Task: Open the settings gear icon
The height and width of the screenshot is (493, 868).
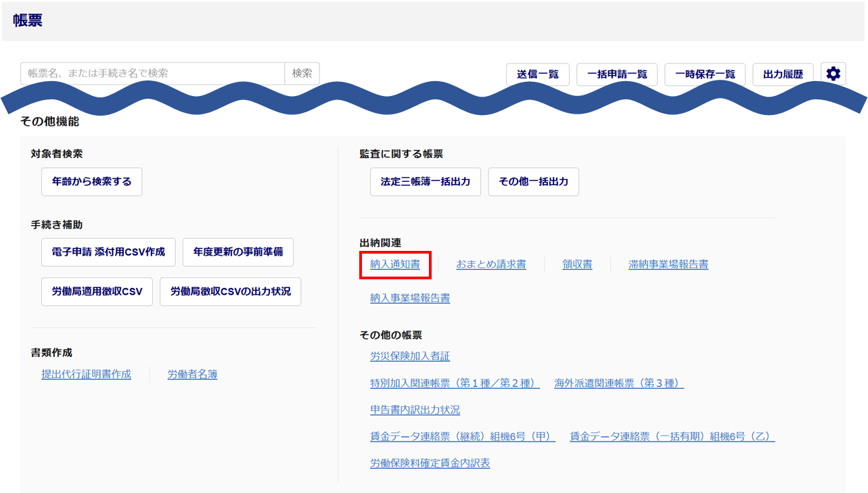Action: 833,74
